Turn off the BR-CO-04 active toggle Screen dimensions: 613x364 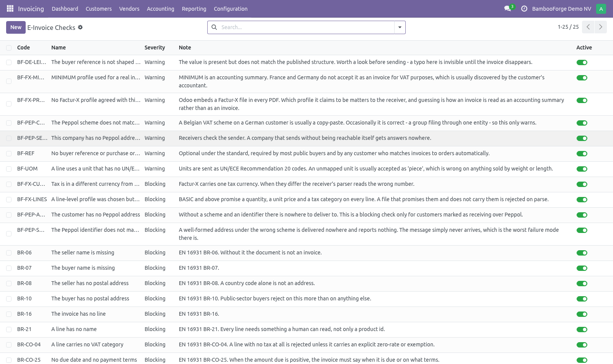[582, 345]
